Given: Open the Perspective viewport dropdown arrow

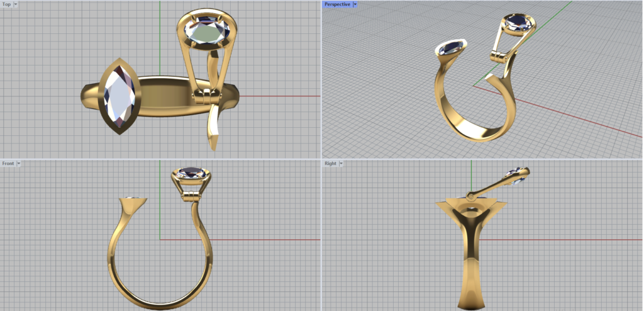Looking at the screenshot, I should [x=355, y=4].
